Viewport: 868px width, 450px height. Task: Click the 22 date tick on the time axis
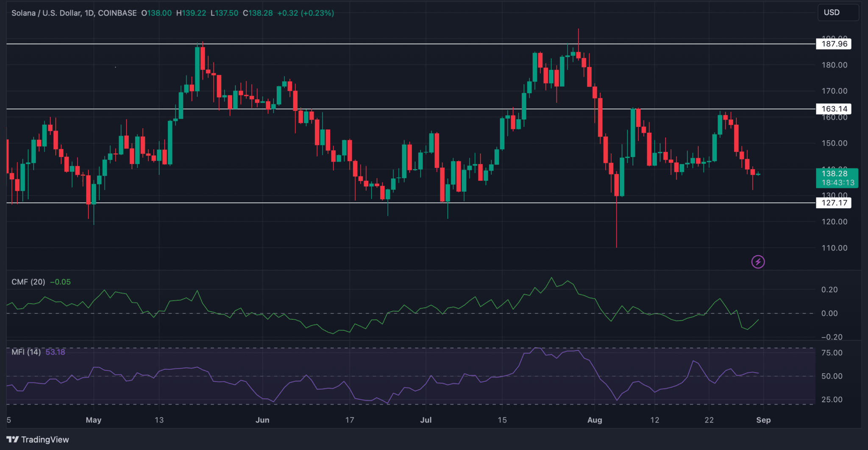coord(709,420)
